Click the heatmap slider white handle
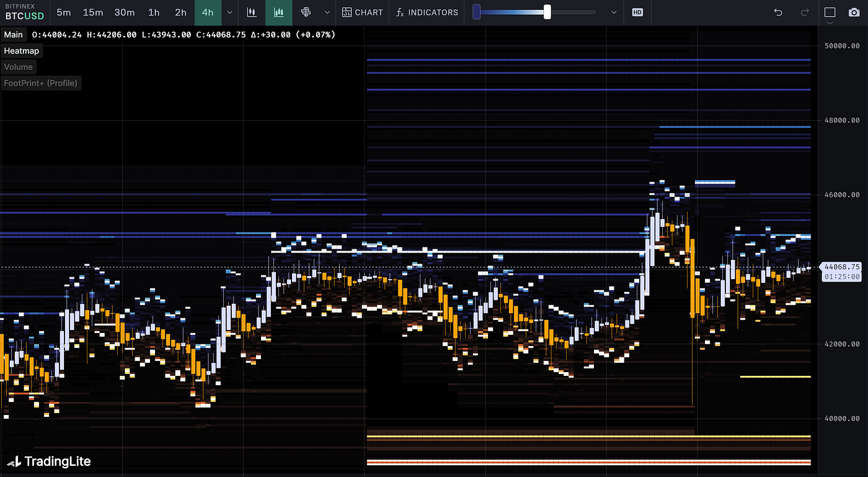868x477 pixels. click(547, 12)
